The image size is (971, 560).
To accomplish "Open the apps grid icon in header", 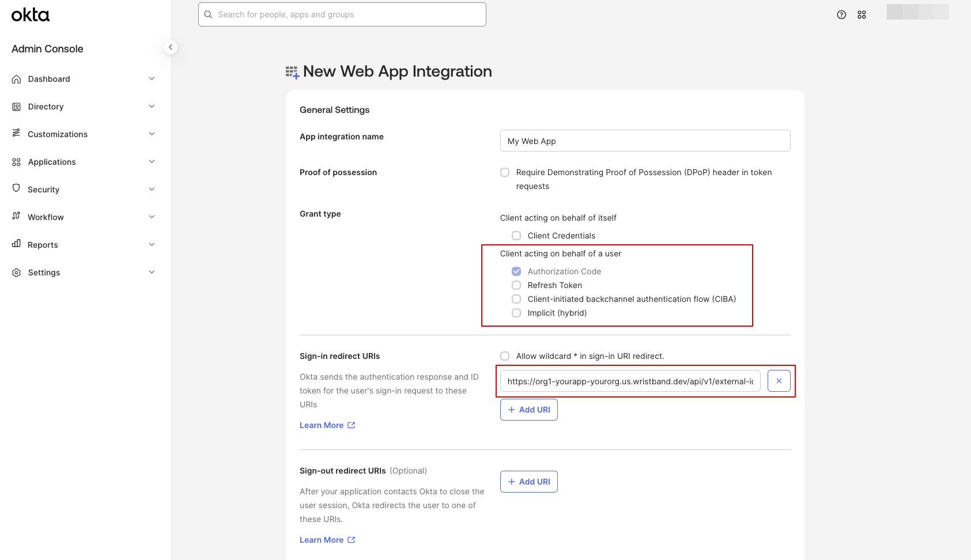I will coord(862,15).
